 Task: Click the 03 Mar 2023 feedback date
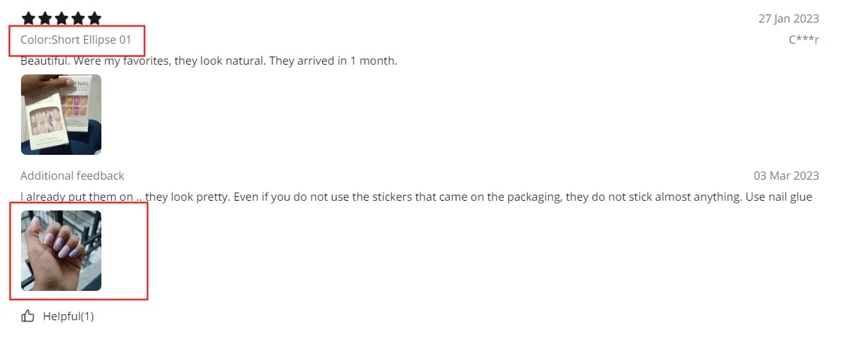[786, 176]
